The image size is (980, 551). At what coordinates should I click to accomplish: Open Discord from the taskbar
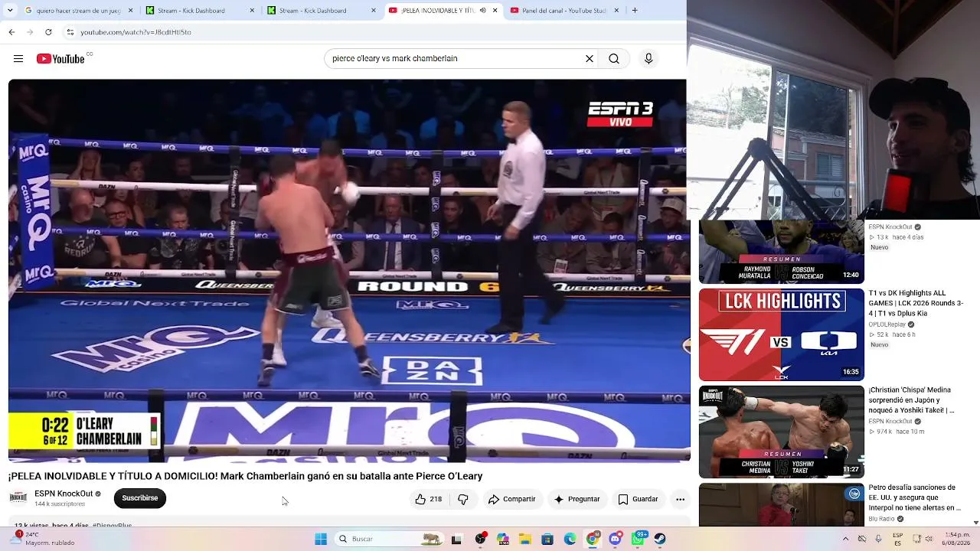pyautogui.click(x=616, y=539)
